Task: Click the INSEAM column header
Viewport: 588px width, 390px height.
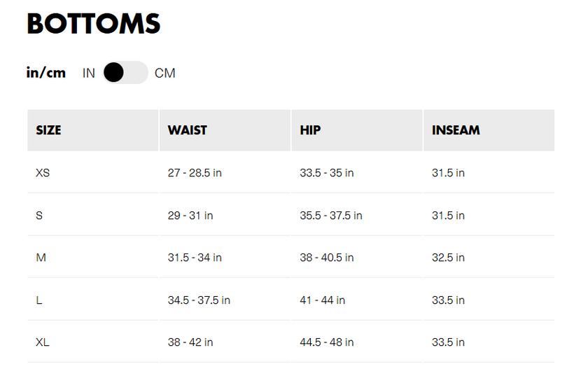Action: click(x=456, y=130)
